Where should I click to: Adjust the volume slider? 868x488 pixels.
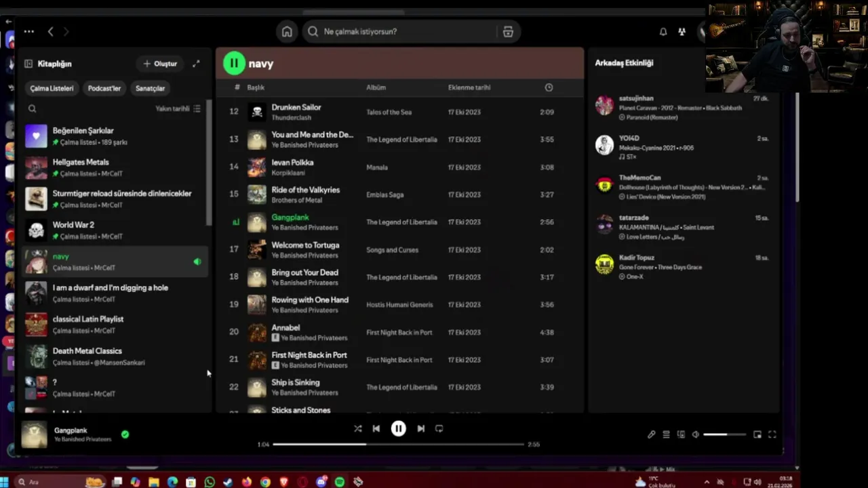tap(725, 434)
